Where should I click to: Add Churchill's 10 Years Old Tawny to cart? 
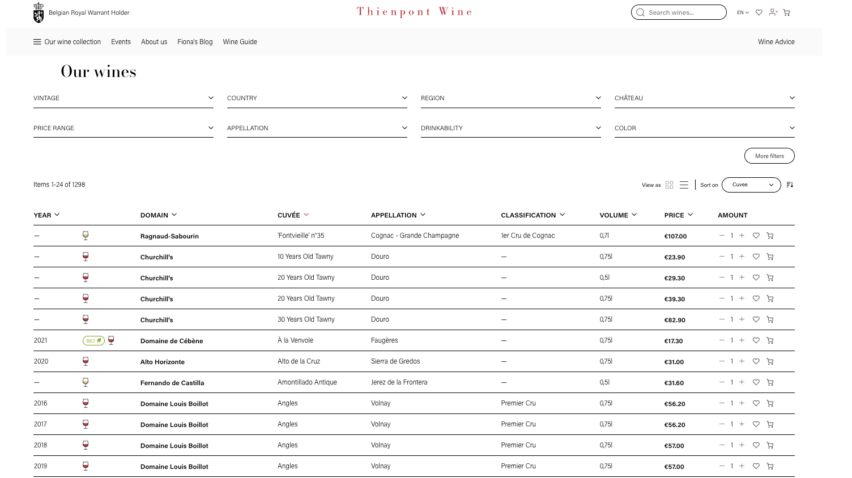[x=770, y=256]
